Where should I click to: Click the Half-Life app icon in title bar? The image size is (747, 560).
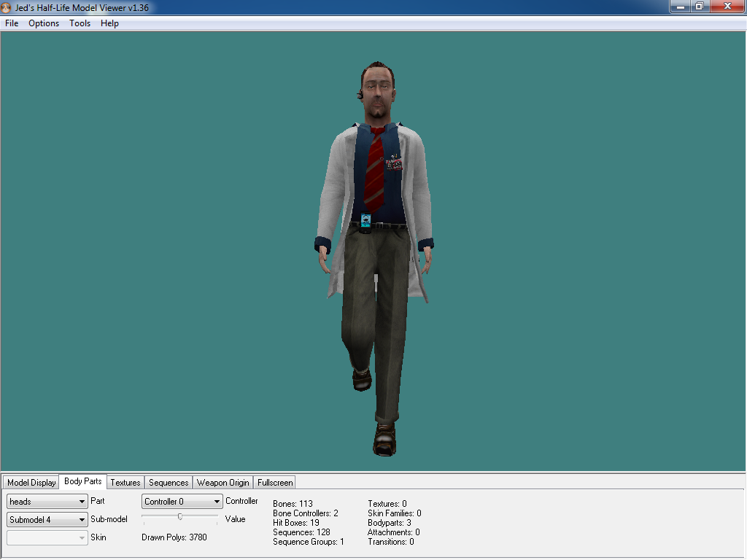(6, 7)
